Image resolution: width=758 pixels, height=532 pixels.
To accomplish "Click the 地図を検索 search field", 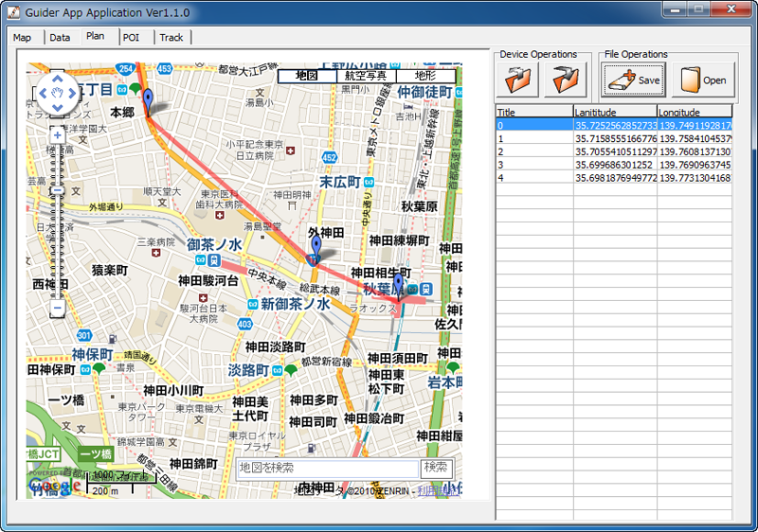I will click(327, 469).
